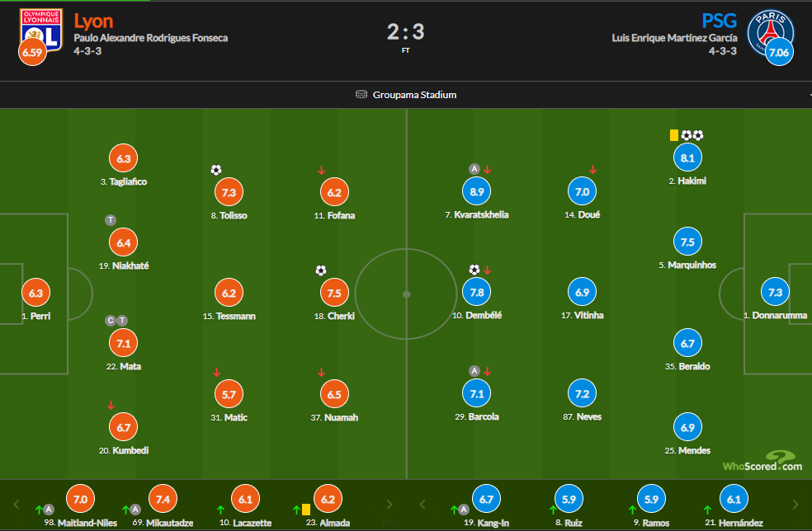812x531 pixels.
Task: Click the captain C icon above Mata
Action: point(109,320)
